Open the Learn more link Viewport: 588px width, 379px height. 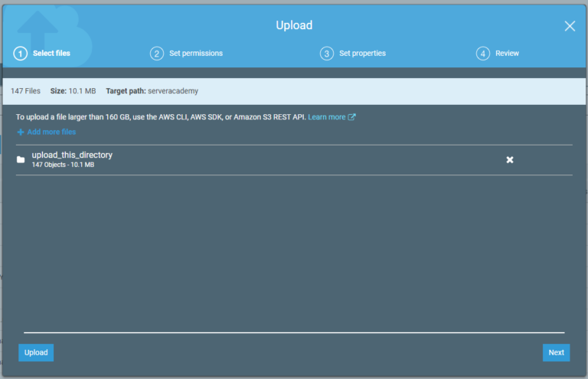click(326, 117)
